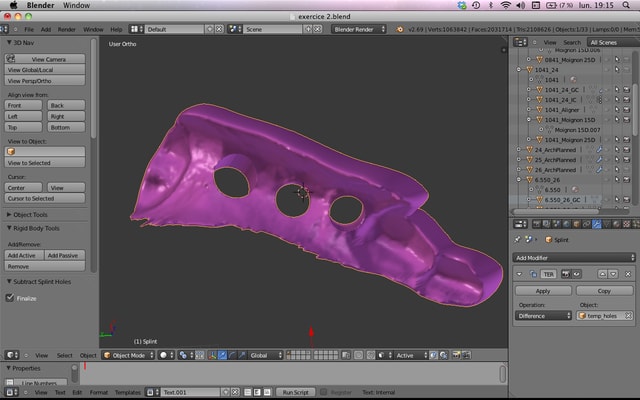Open the Add Modifier dropdown
The image size is (640, 400).
(573, 257)
